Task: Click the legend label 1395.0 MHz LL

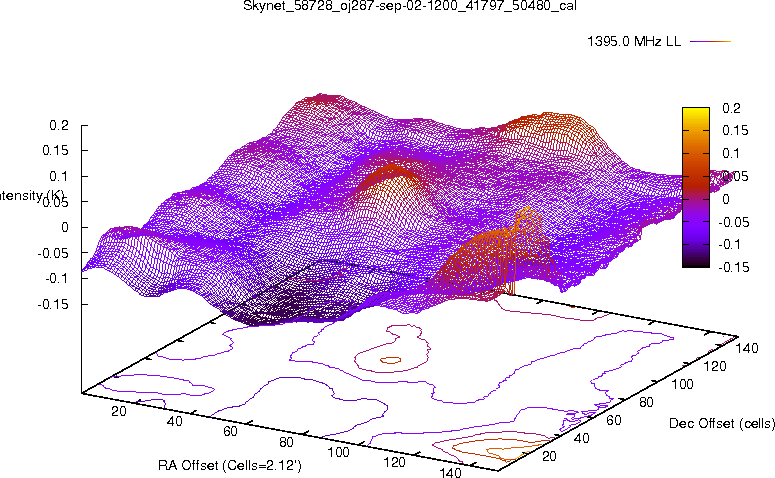Action: (x=634, y=42)
